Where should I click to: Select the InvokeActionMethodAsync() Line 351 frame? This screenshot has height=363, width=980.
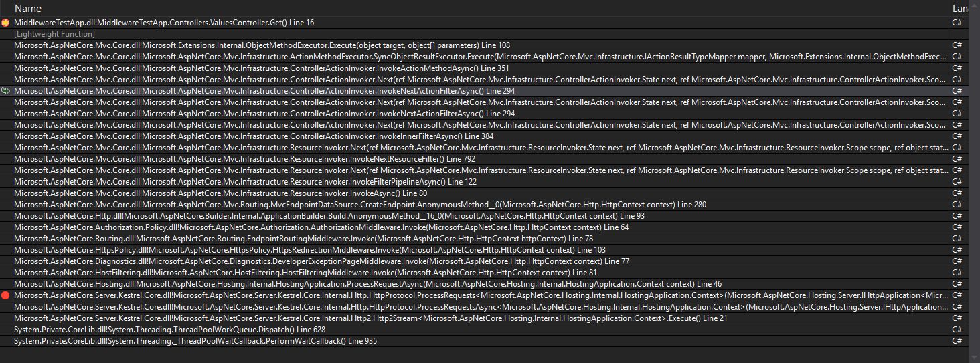[262, 68]
